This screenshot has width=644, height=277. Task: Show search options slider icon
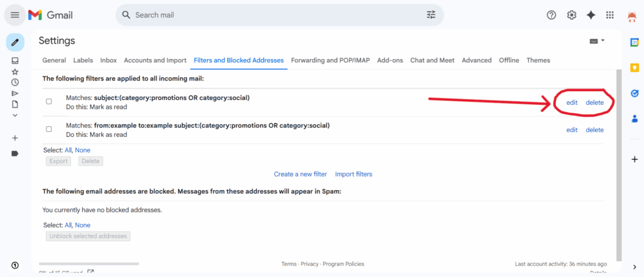(x=431, y=15)
